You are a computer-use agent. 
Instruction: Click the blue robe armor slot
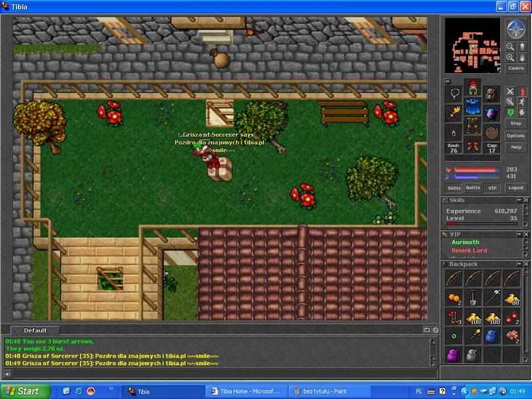click(x=473, y=106)
